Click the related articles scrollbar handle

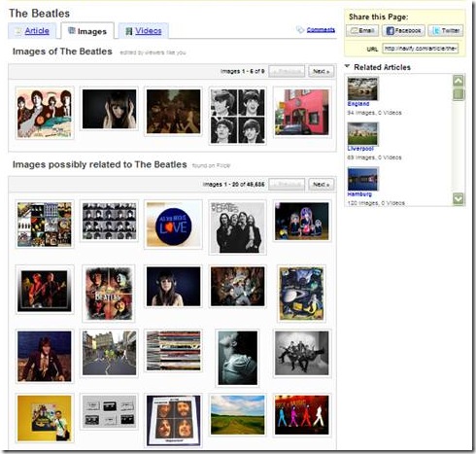point(459,94)
